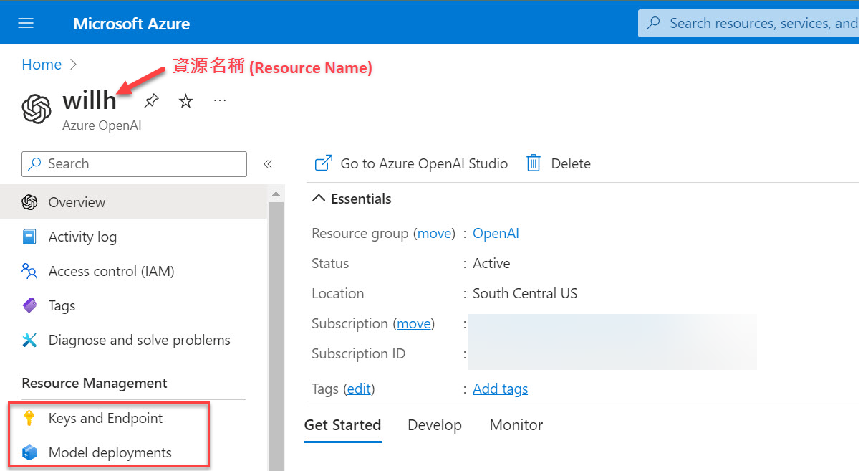The width and height of the screenshot is (868, 471).
Task: Collapse the sidebar with double chevron
Action: pyautogui.click(x=268, y=164)
